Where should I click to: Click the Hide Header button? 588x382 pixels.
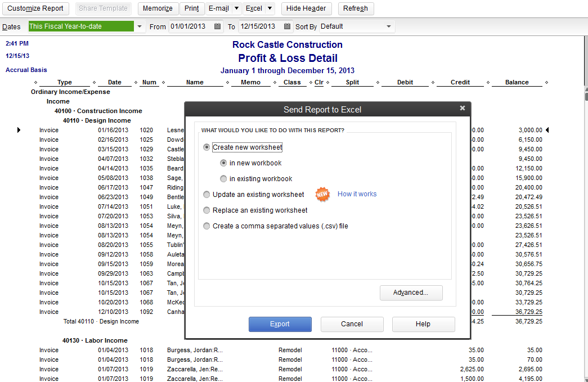306,8
